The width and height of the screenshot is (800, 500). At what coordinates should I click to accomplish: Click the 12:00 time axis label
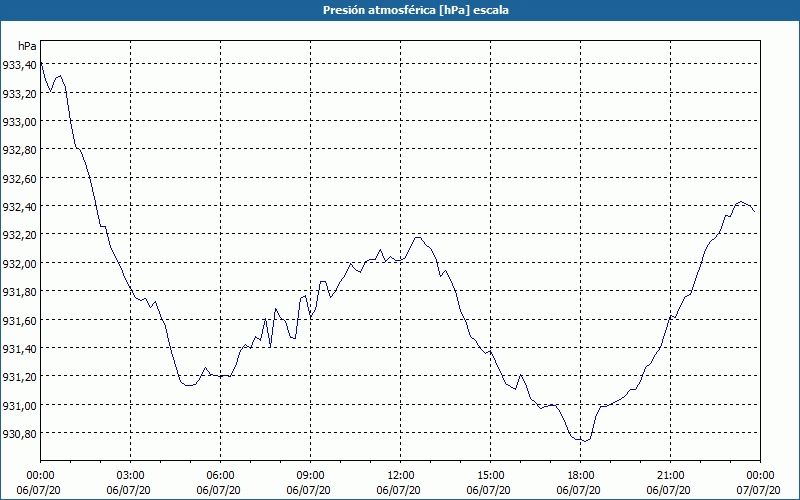(x=401, y=476)
